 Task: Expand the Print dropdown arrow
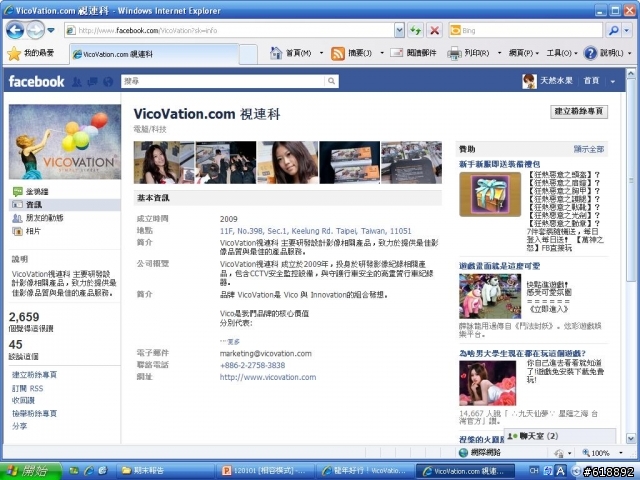(499, 53)
